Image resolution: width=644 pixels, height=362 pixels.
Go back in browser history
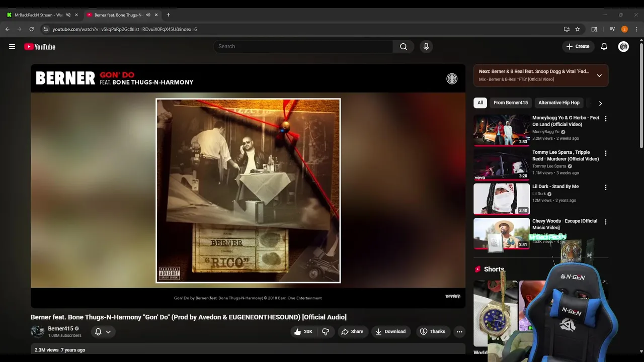coord(8,29)
